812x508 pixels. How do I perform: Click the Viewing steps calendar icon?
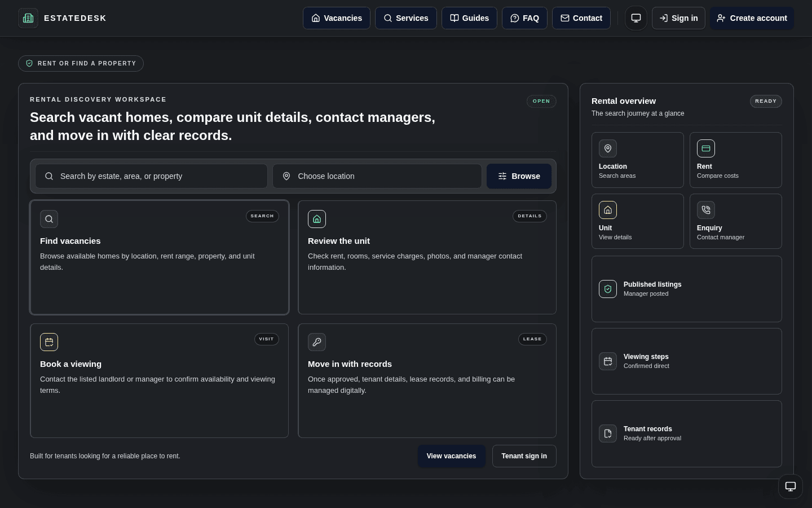(x=608, y=361)
